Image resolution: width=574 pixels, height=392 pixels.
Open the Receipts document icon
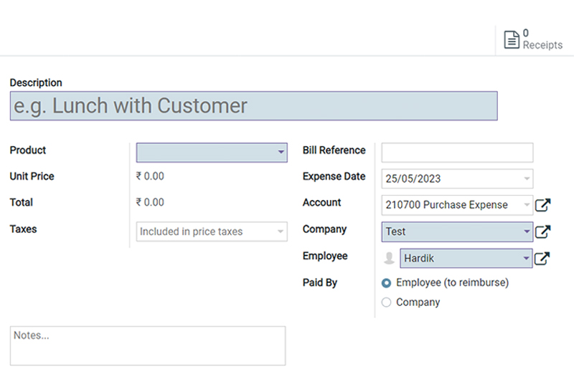pos(512,40)
